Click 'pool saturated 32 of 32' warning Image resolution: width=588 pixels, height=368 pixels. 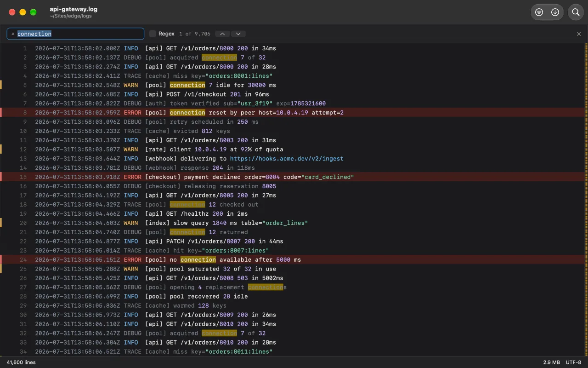[294, 269]
